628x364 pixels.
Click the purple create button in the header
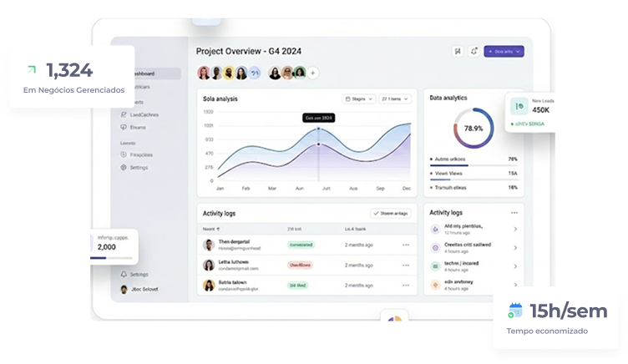click(504, 51)
